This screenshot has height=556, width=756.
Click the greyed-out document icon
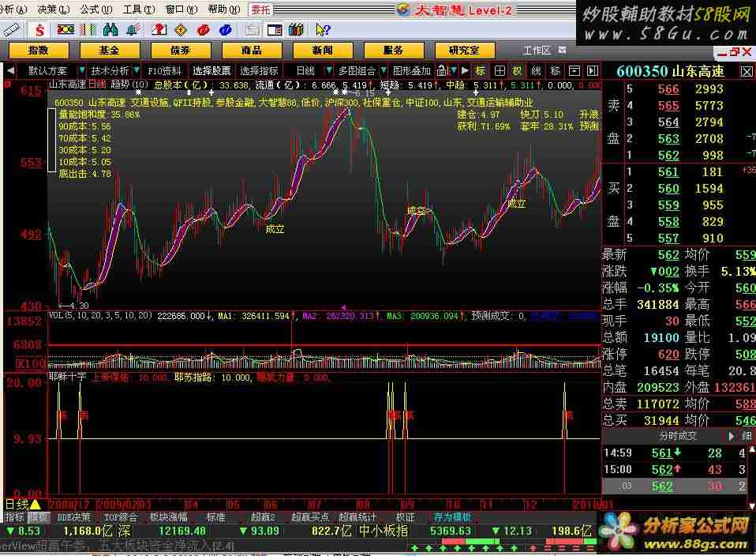click(x=252, y=30)
